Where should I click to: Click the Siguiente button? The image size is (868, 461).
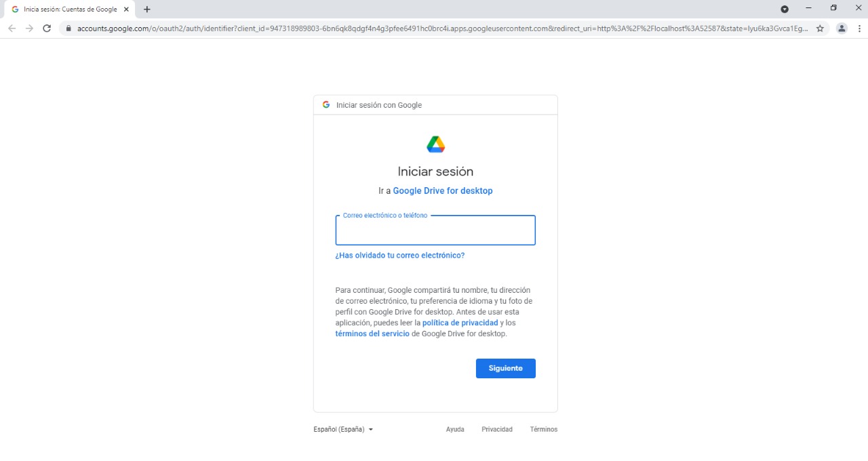click(506, 368)
